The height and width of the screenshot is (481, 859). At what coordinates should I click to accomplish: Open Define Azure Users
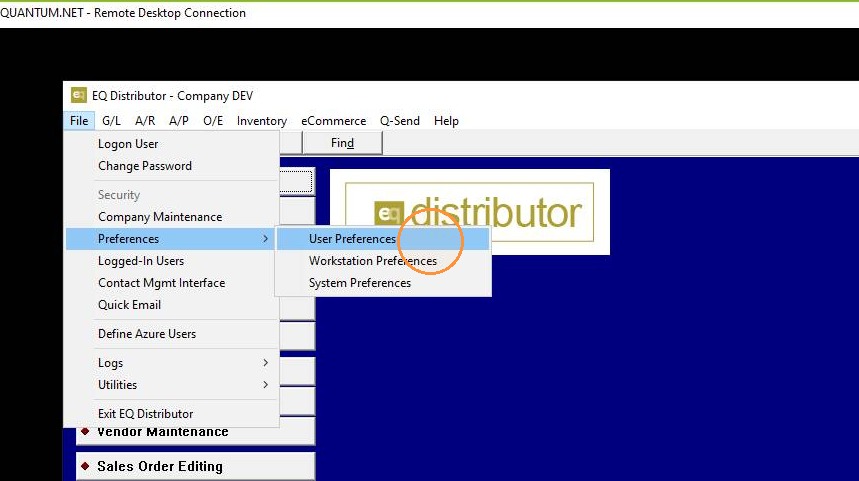[x=171, y=334]
